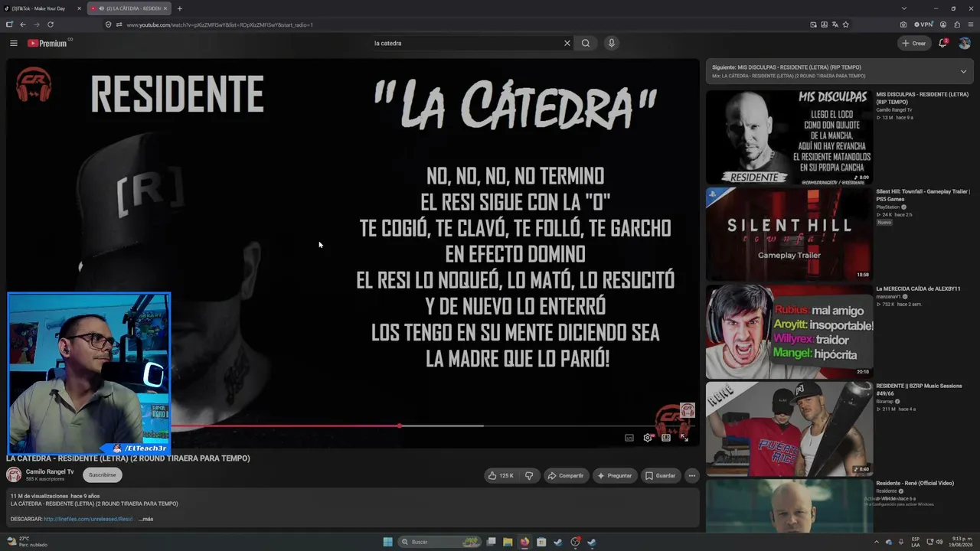Open the weather widget showing 27°C

click(x=28, y=542)
